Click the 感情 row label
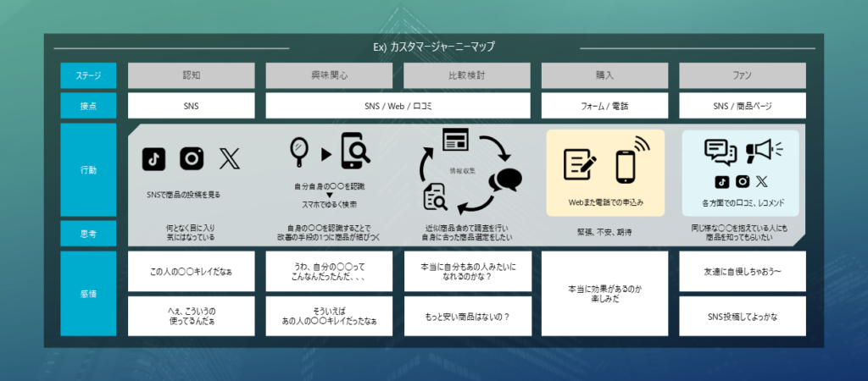The height and width of the screenshot is (381, 868). [x=88, y=293]
